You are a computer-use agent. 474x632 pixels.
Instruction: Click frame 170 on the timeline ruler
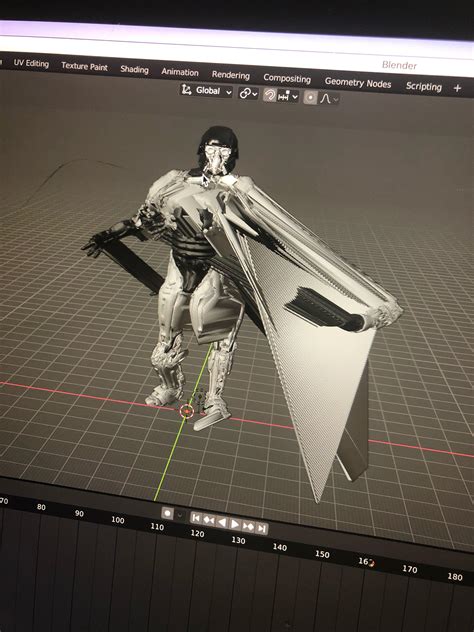(x=410, y=569)
